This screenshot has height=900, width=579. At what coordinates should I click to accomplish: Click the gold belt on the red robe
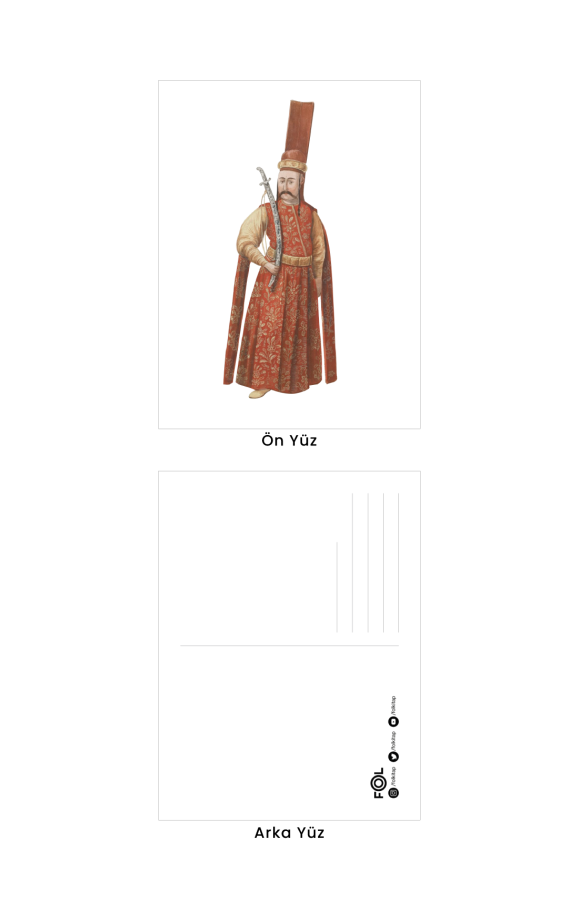click(294, 260)
